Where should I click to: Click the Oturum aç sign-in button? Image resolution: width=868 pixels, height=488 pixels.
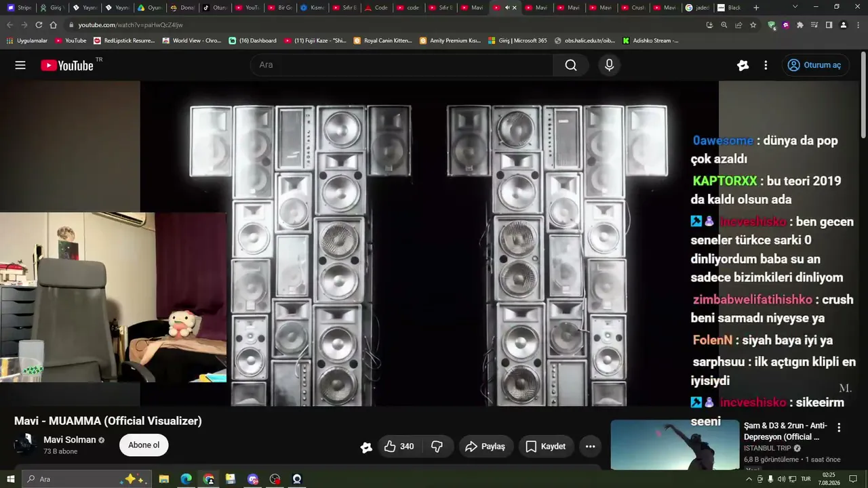pyautogui.click(x=815, y=65)
